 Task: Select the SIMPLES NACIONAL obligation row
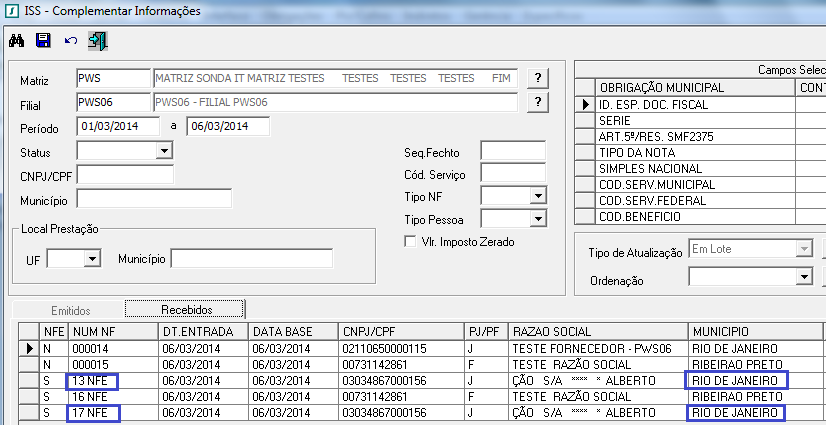pyautogui.click(x=686, y=168)
